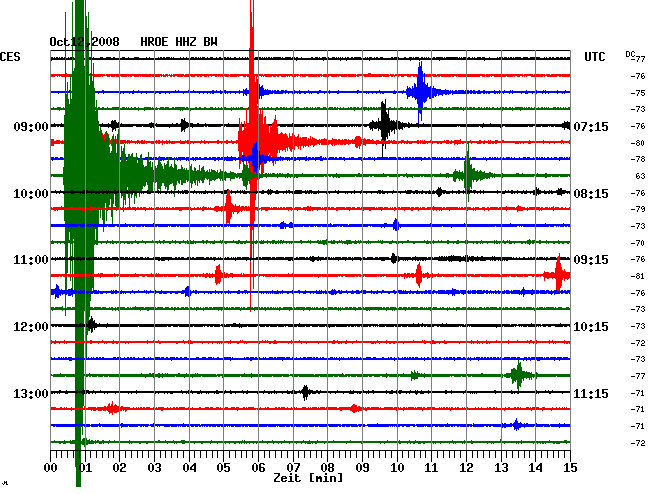Viewport: 650px width, 494px height.
Task: Click the DC value -78
Action: (x=638, y=159)
